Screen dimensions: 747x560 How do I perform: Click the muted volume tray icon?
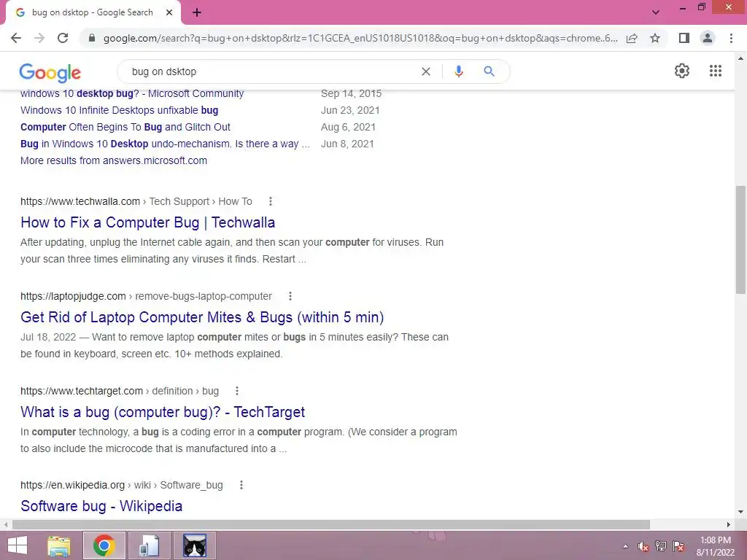643,546
